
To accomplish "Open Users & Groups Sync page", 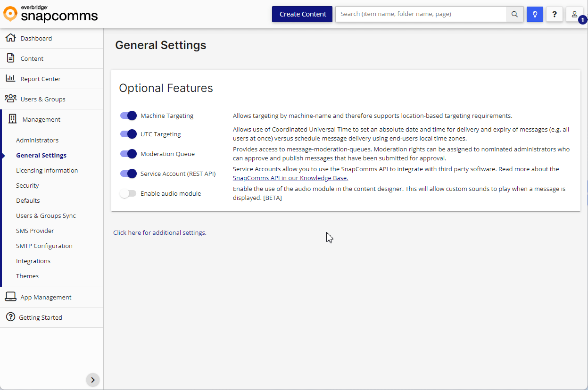I will click(46, 216).
